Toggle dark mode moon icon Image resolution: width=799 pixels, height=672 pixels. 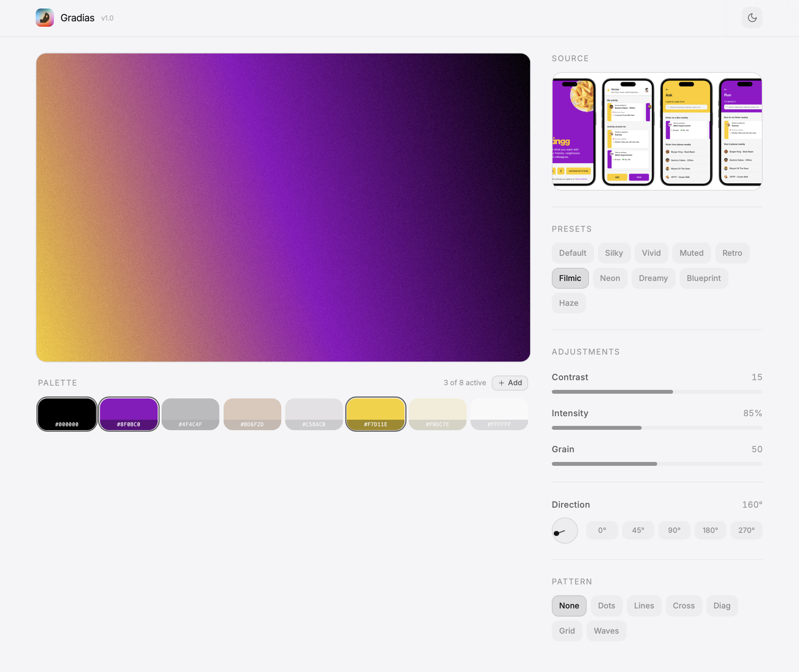click(x=752, y=18)
